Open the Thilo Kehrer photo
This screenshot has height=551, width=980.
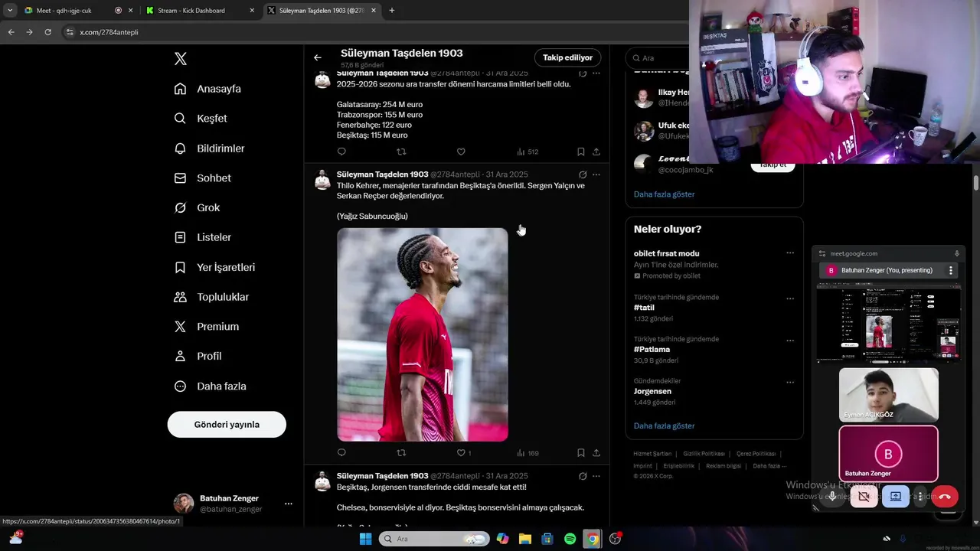pos(423,334)
